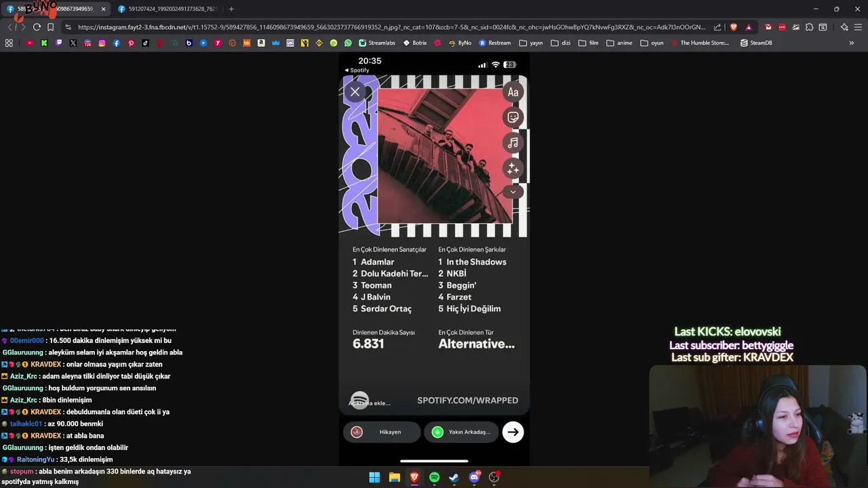Open the X (Twitter) bookmark icon
Viewport: 868px width, 488px height.
pos(73,43)
